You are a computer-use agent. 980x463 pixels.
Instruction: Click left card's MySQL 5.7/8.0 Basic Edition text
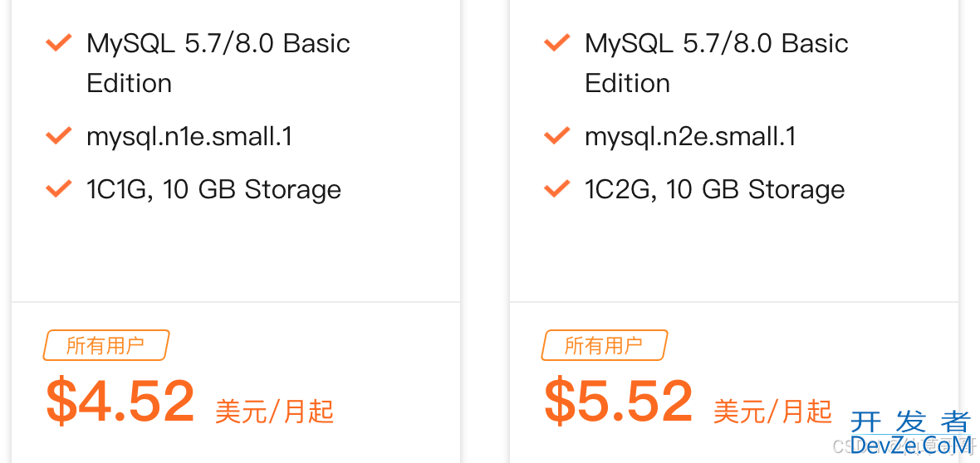tap(218, 62)
